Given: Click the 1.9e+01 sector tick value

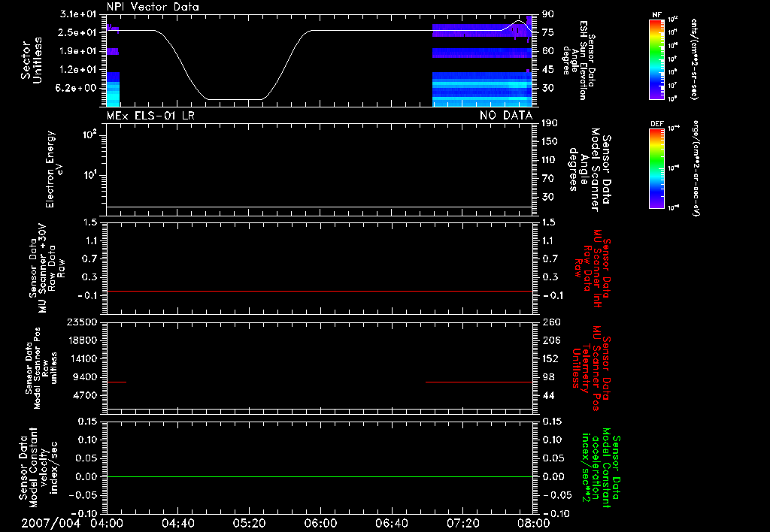Looking at the screenshot, I should click(78, 51).
